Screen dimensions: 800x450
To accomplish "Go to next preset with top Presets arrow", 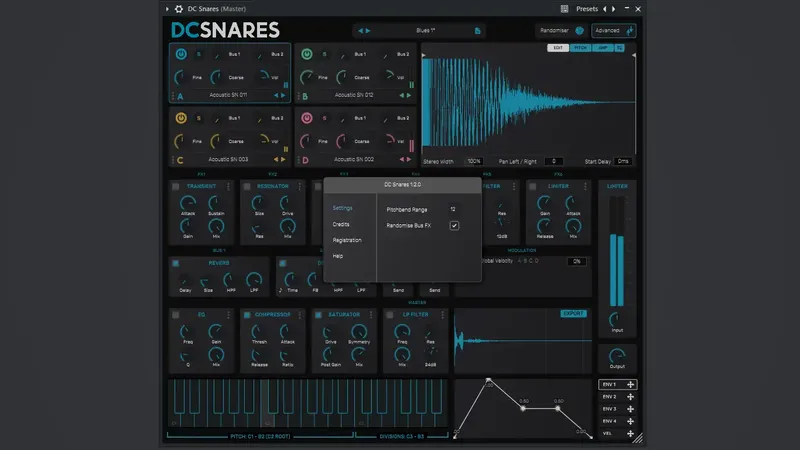I will tap(614, 9).
